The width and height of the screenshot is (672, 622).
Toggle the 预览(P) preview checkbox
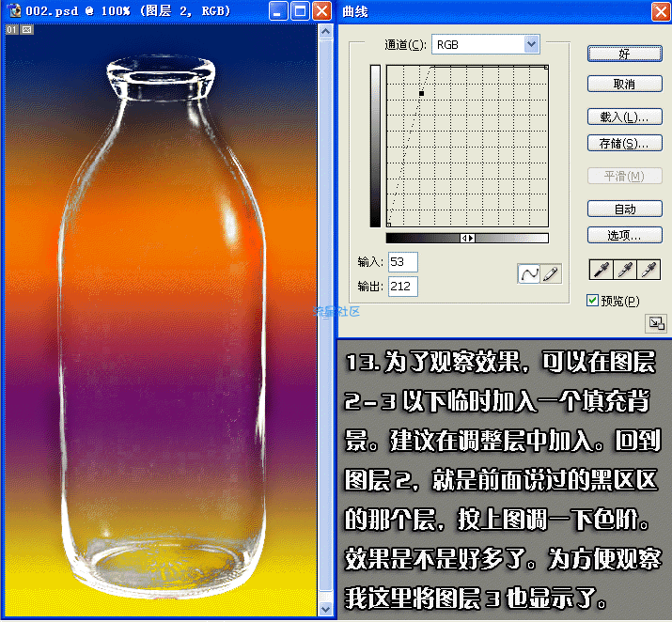tap(592, 301)
